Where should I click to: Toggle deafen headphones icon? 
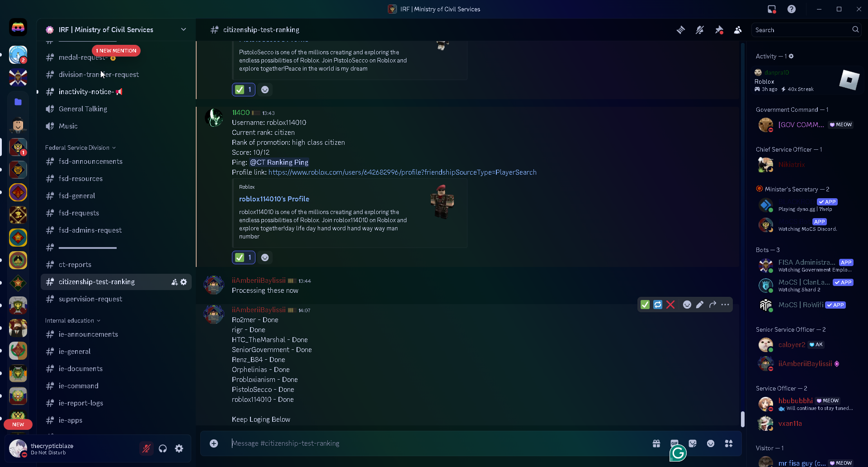click(x=163, y=448)
